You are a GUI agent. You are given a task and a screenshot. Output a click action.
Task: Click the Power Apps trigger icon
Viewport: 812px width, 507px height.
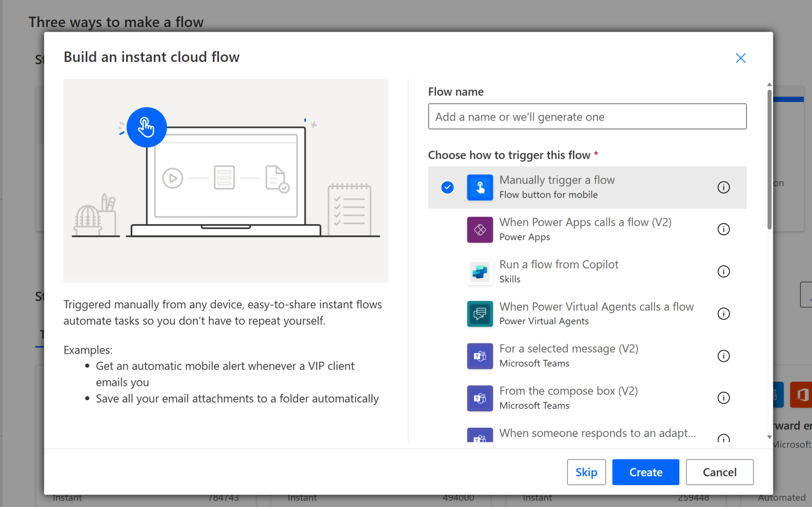tap(479, 229)
